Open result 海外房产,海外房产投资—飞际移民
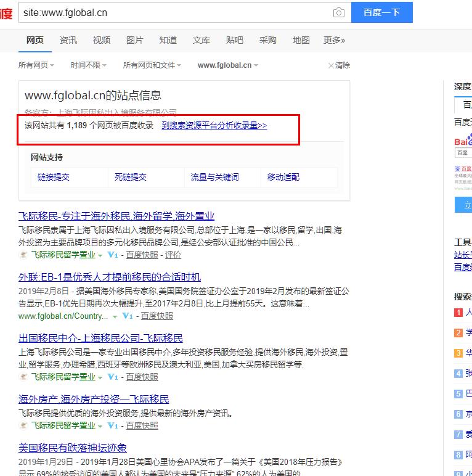 click(94, 399)
